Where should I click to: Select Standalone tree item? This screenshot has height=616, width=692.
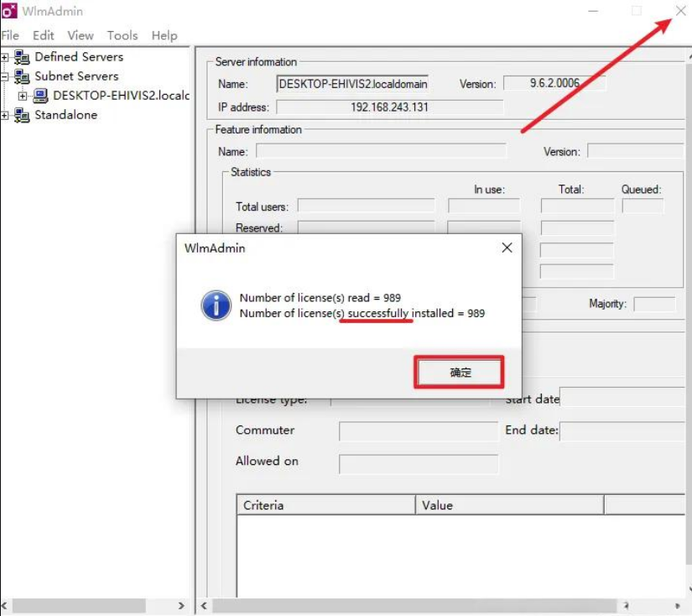66,115
